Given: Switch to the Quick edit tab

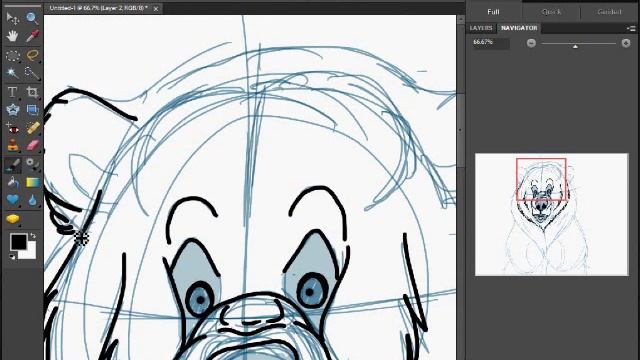Looking at the screenshot, I should point(551,12).
